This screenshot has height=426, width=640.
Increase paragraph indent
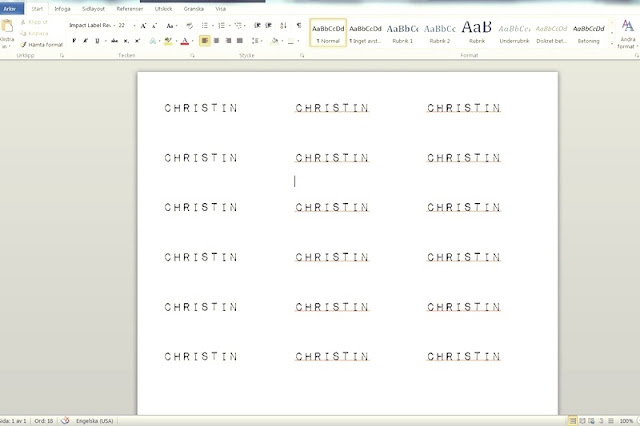(269, 26)
